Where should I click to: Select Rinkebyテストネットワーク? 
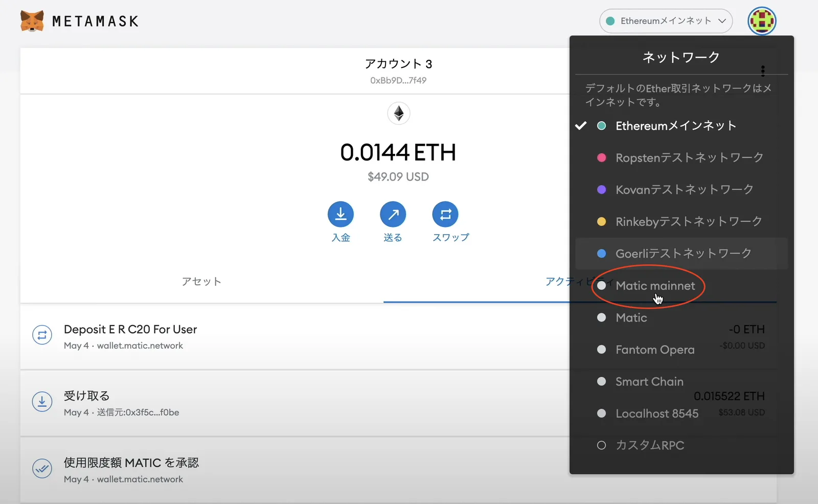681,221
